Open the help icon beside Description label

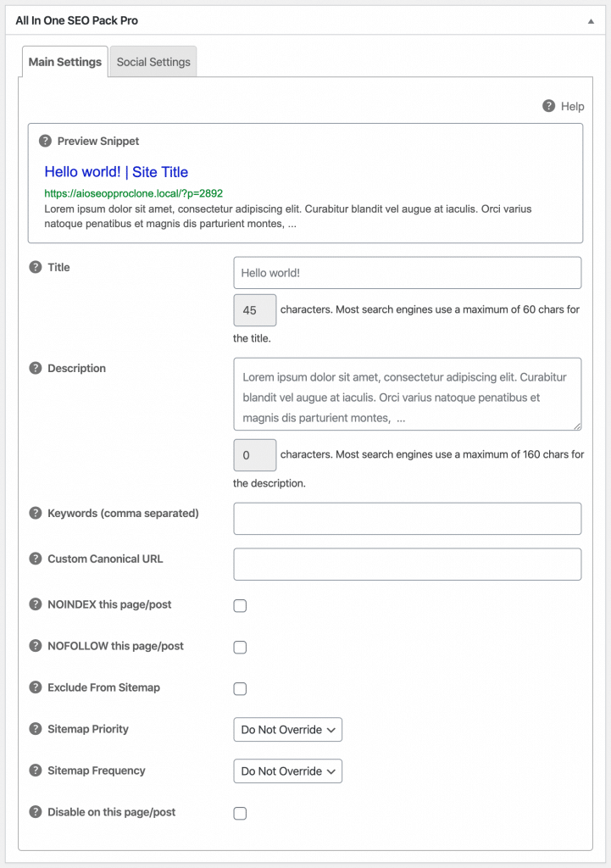(x=36, y=368)
